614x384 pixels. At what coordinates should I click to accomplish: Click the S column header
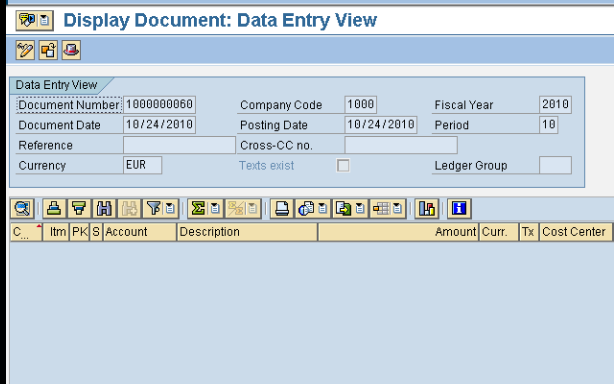pyautogui.click(x=96, y=232)
